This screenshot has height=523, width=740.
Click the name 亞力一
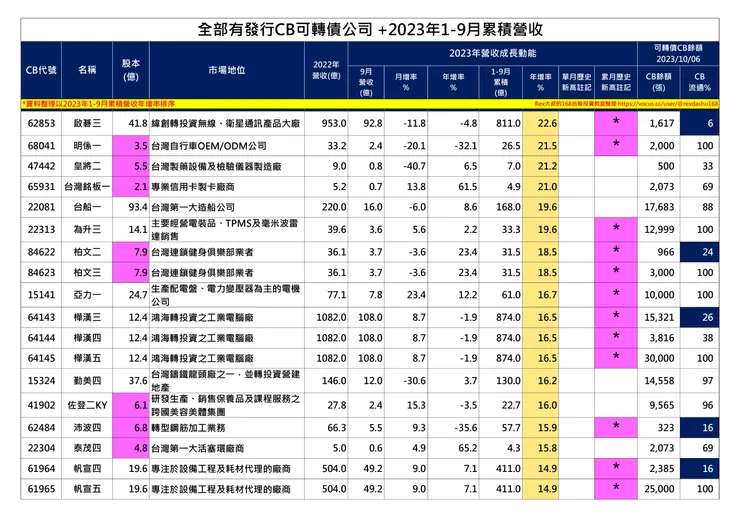click(87, 295)
